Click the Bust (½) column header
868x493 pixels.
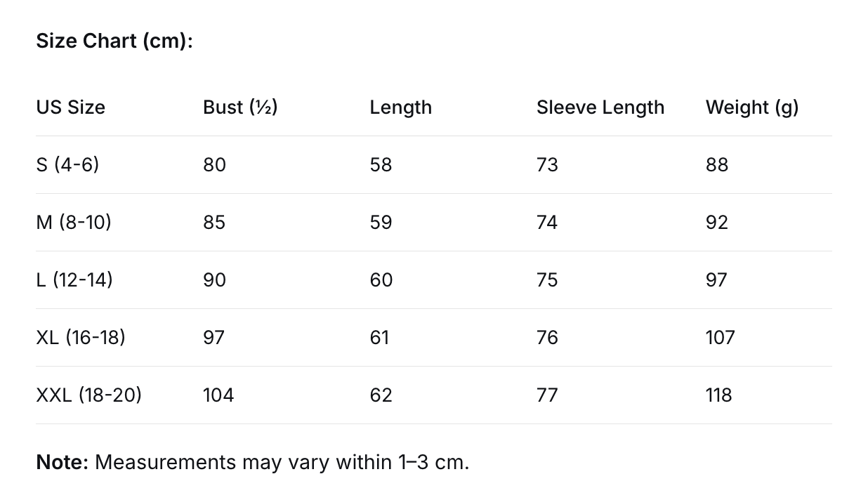tap(240, 107)
